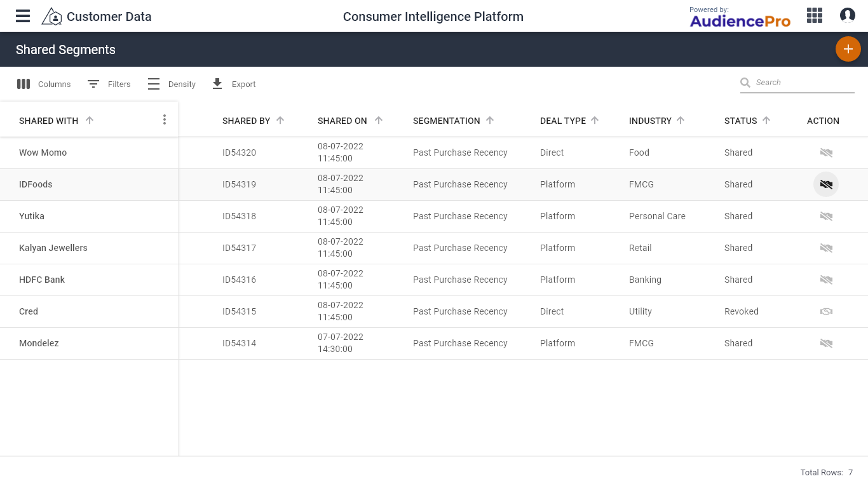Viewport: 868px width, 488px height.
Task: Revoke sharing for IDFoods row
Action: (826, 184)
